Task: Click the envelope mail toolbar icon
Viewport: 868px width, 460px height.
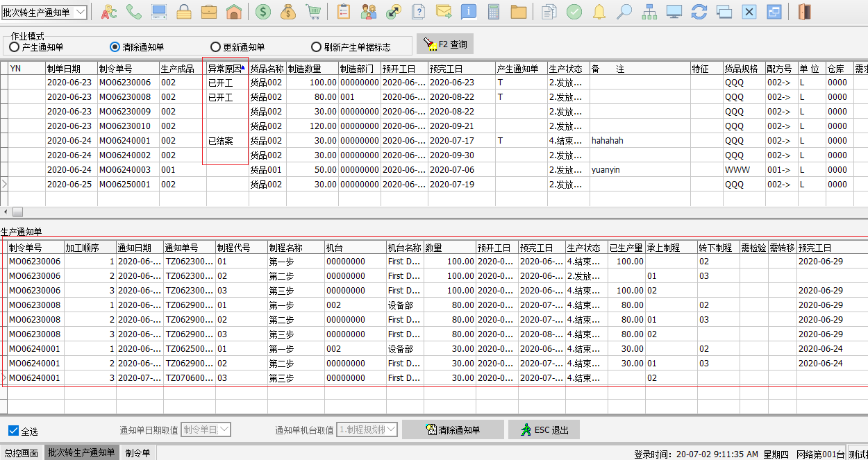Action: 444,12
